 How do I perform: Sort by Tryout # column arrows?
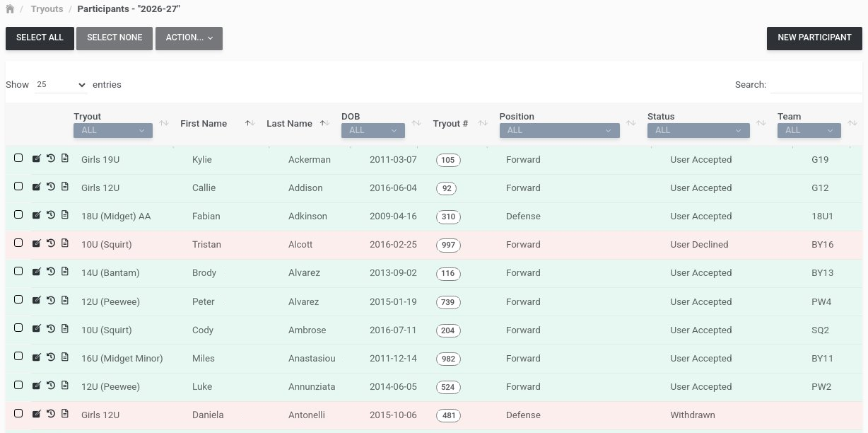(483, 123)
